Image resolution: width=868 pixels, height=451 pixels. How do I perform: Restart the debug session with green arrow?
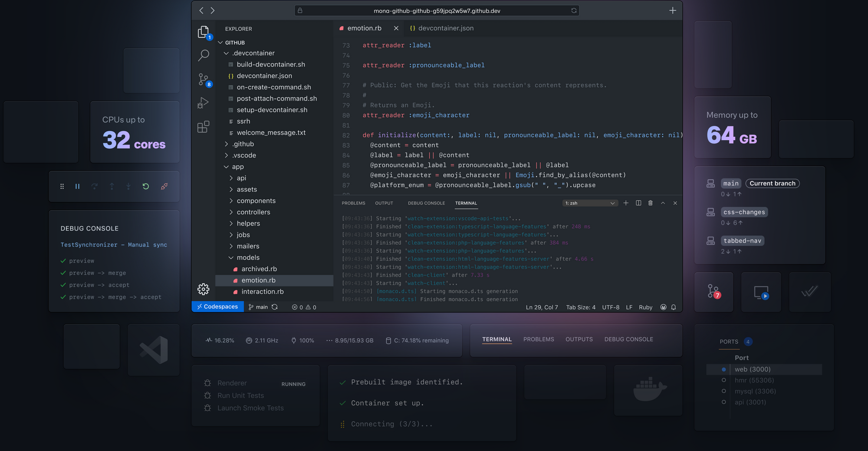(146, 186)
